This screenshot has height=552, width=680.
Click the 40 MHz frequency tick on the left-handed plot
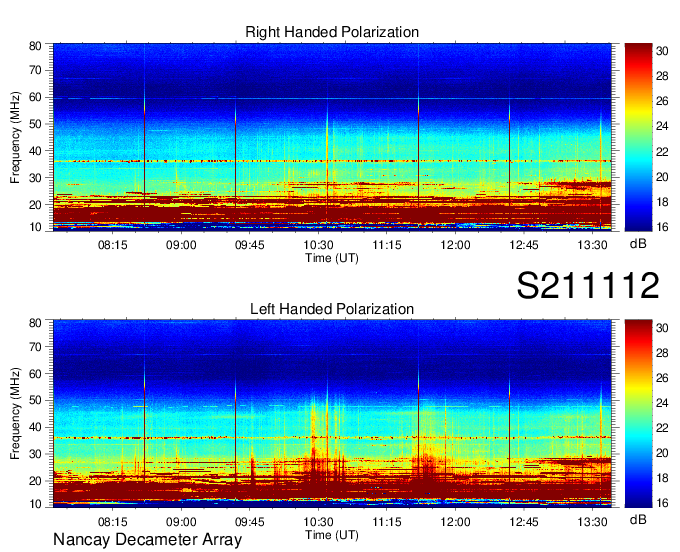[35, 427]
